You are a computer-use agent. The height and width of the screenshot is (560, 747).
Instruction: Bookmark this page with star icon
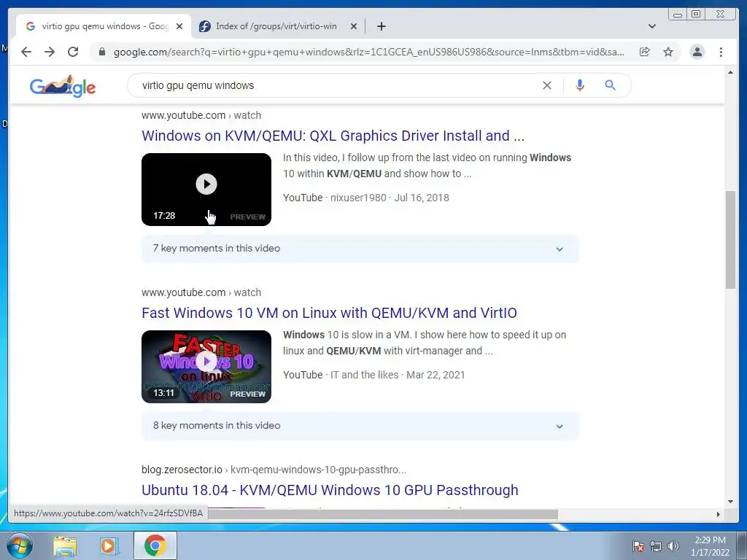point(668,52)
